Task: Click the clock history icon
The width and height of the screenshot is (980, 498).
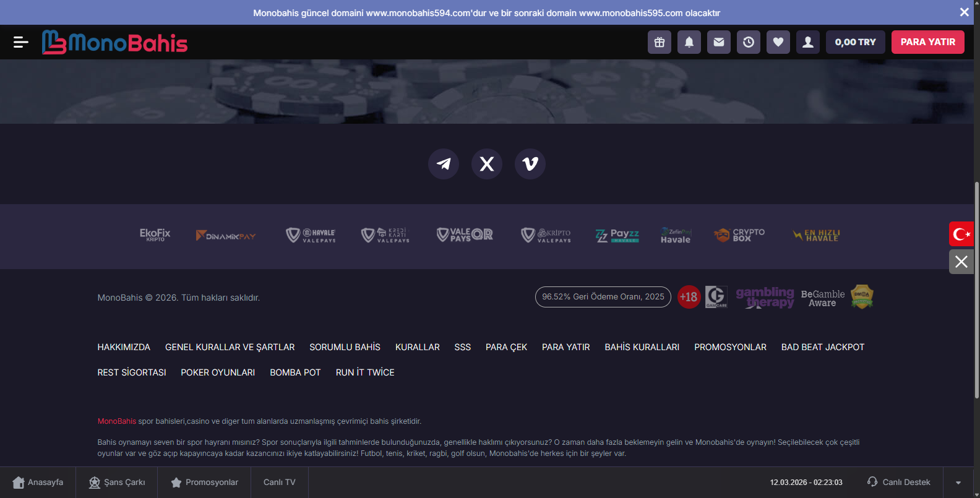Action: [x=749, y=42]
